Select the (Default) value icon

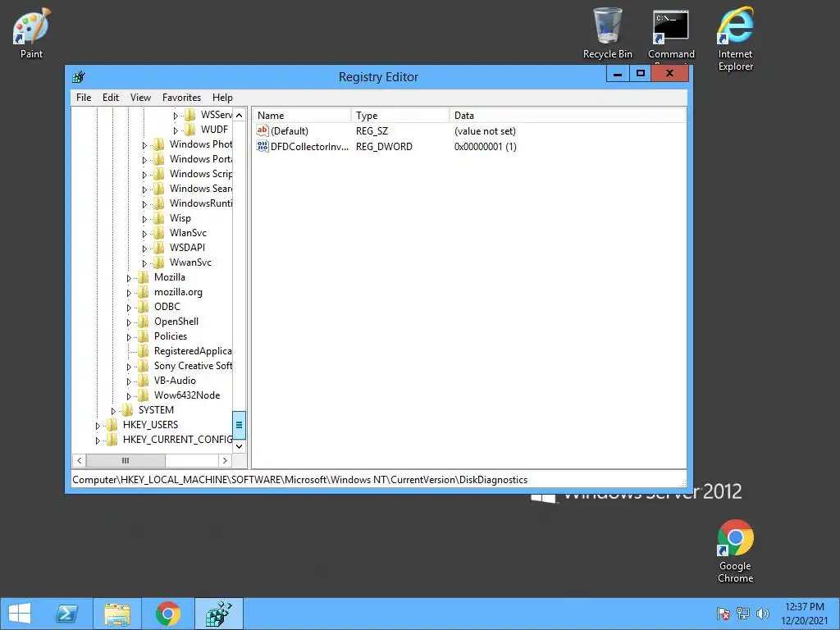click(x=262, y=130)
